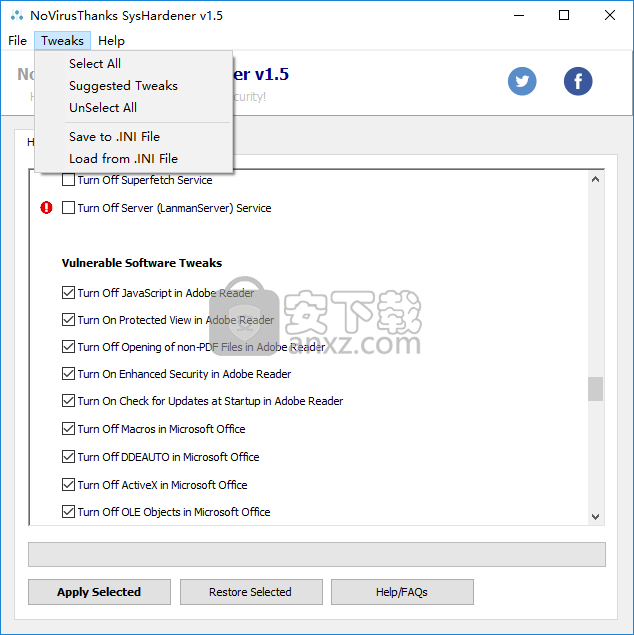Open the File menu
634x635 pixels.
(x=17, y=40)
